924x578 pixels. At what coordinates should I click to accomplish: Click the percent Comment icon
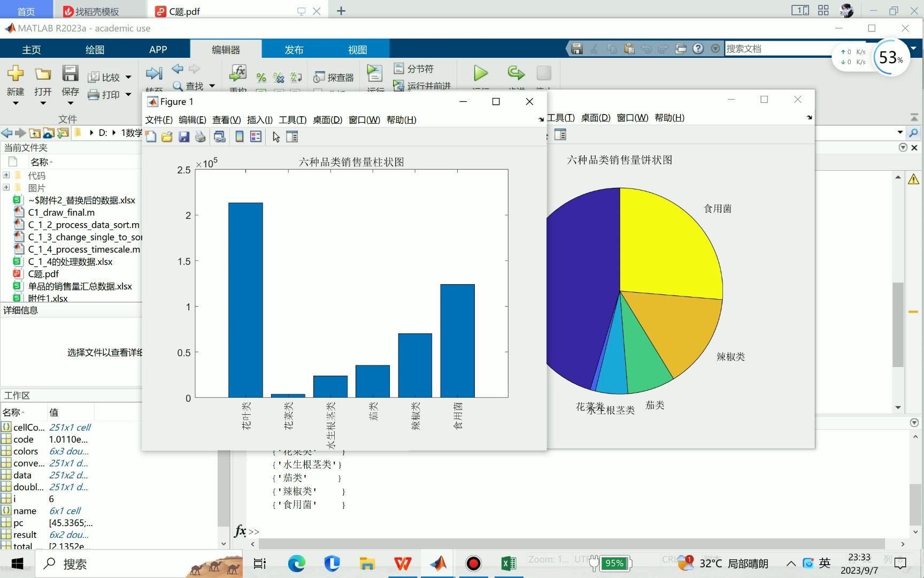[261, 78]
